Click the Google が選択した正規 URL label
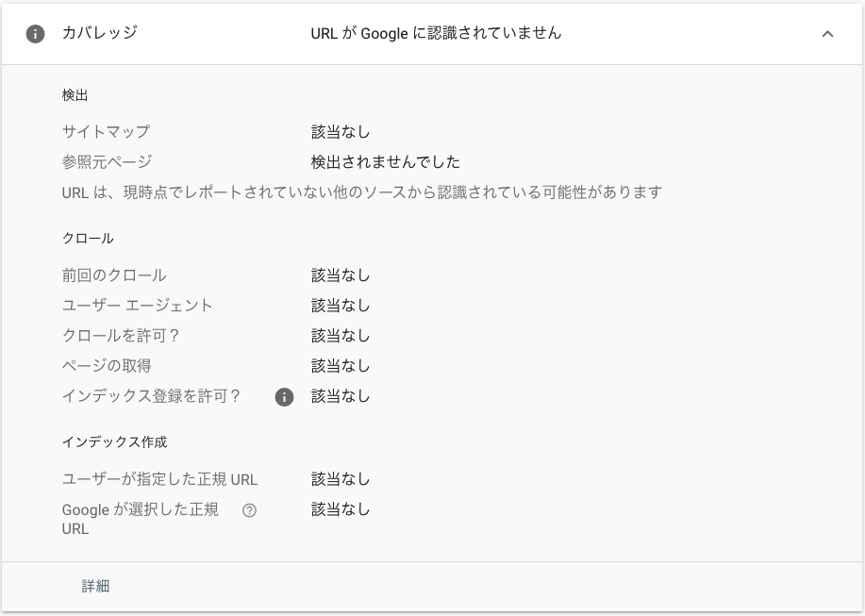 [x=141, y=519]
